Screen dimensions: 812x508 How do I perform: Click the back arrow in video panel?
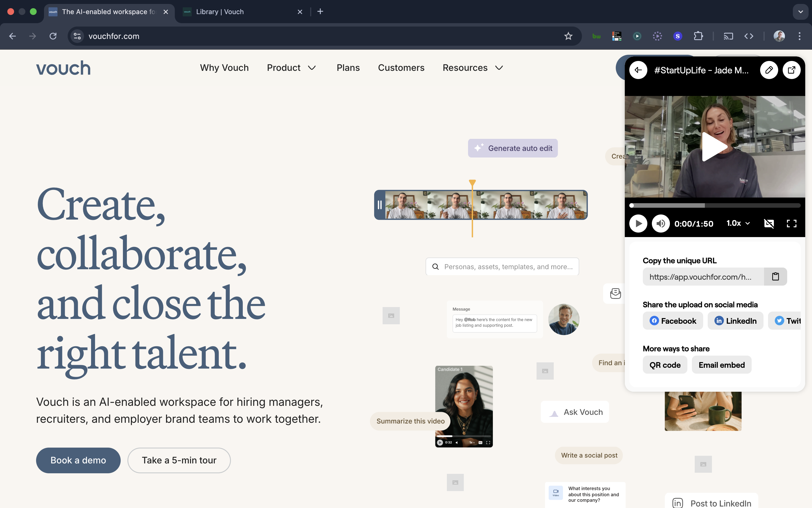638,70
